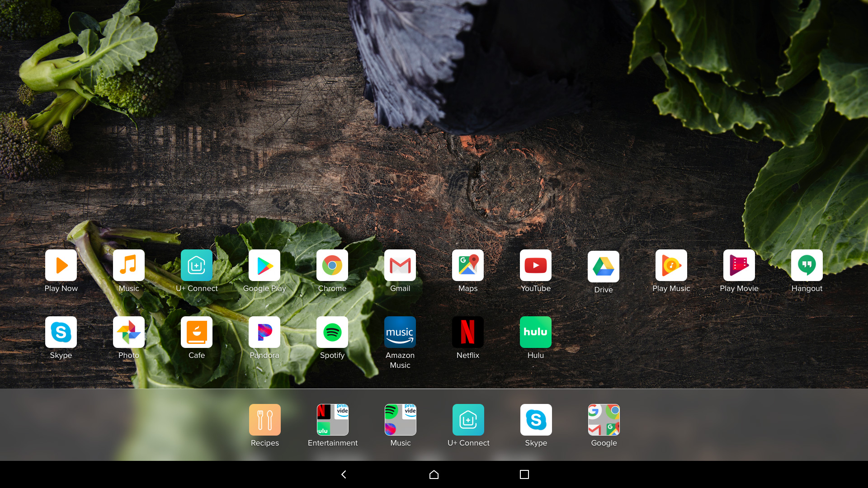
Task: Open Play Movie app
Action: click(x=739, y=265)
